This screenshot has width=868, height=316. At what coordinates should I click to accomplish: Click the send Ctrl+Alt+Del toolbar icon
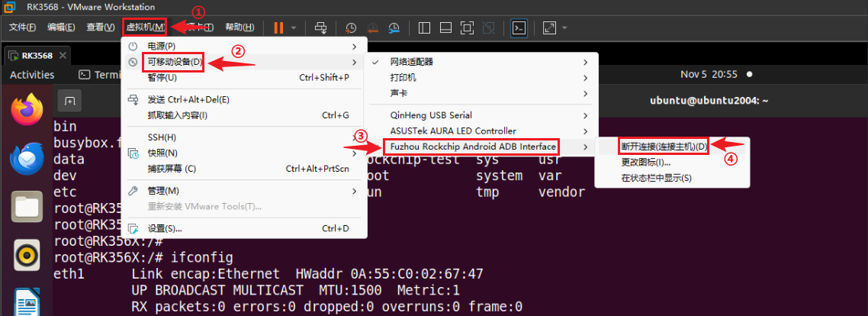(x=321, y=28)
